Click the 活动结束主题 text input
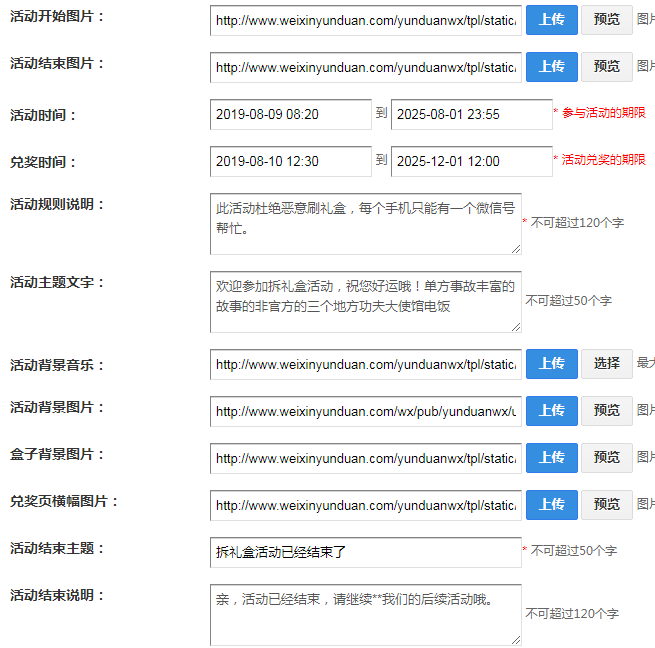The width and height of the screenshot is (655, 648). coord(365,552)
